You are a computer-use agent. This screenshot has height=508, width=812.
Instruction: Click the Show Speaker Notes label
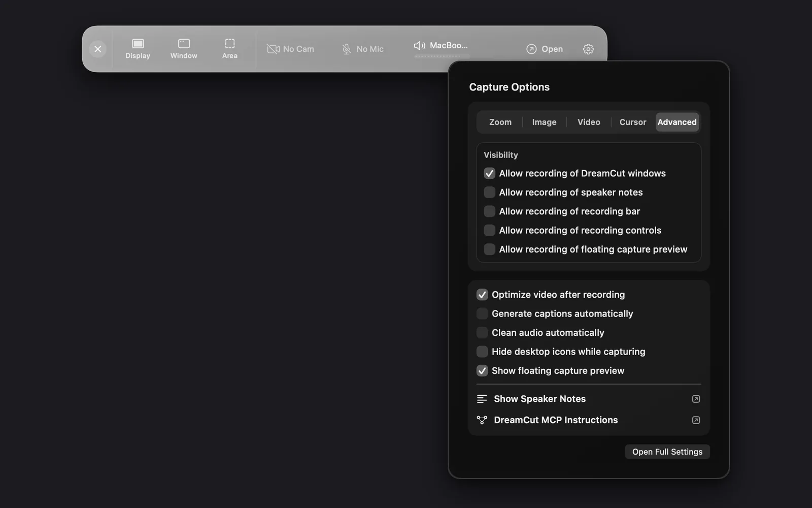539,399
